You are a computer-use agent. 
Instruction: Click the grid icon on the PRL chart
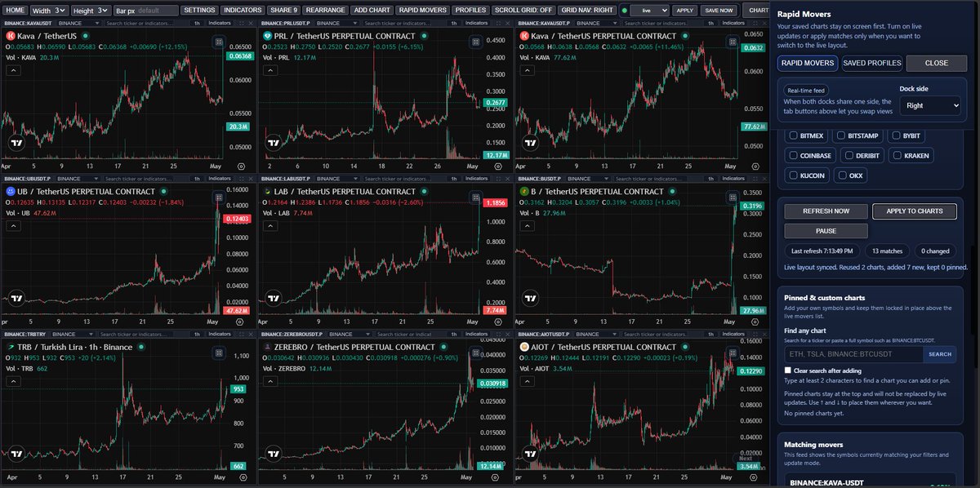475,43
